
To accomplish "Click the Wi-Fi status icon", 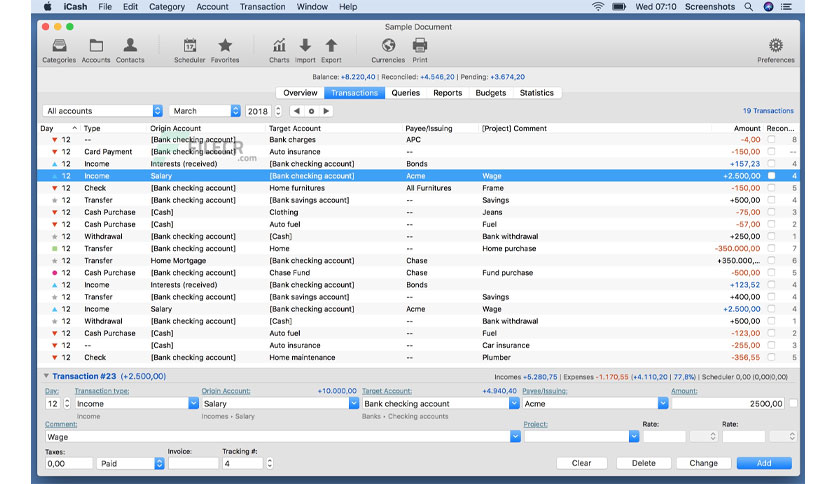I will (598, 7).
